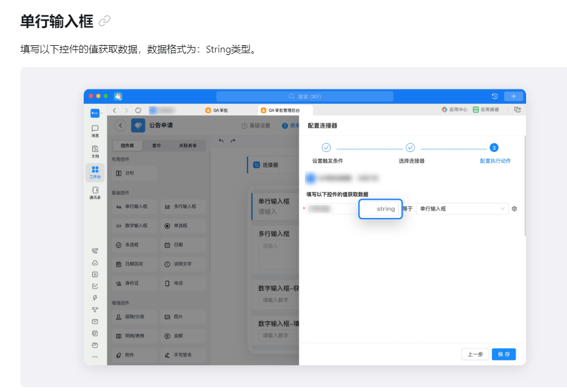Click the plus button in title bar

point(513,96)
